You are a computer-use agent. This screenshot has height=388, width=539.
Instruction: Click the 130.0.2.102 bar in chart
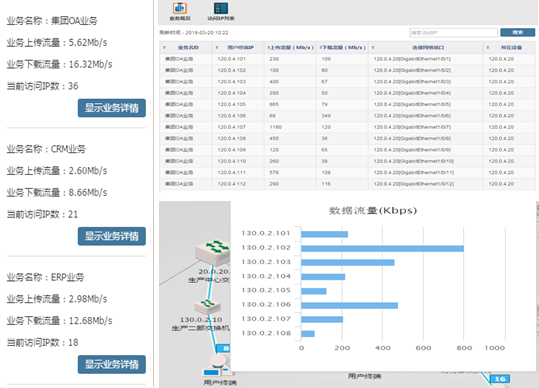point(382,248)
